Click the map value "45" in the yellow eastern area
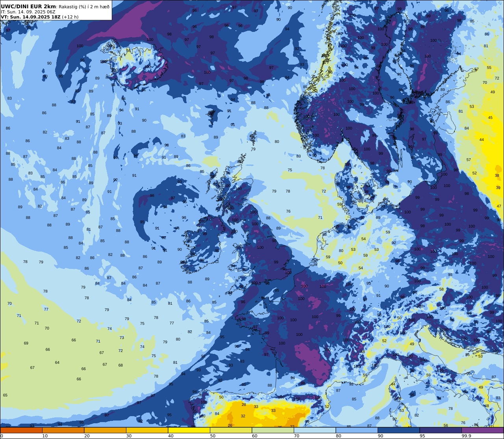This screenshot has width=504, height=439. 490,118
